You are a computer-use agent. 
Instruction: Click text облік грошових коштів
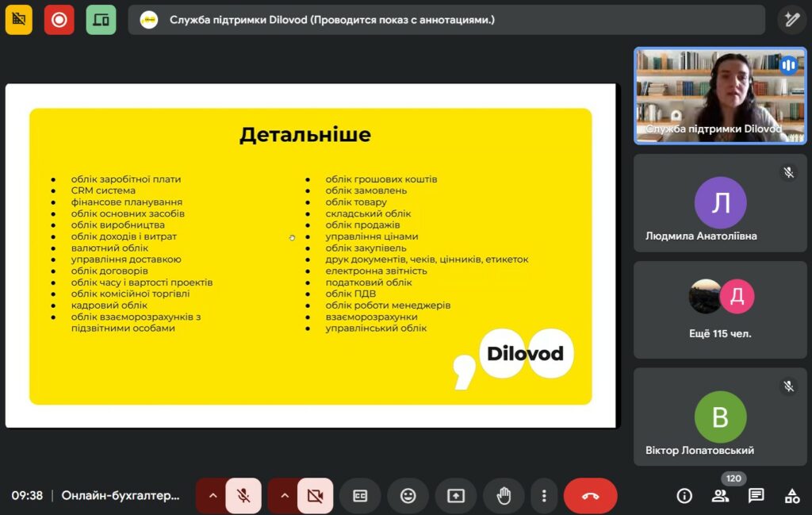[381, 179]
